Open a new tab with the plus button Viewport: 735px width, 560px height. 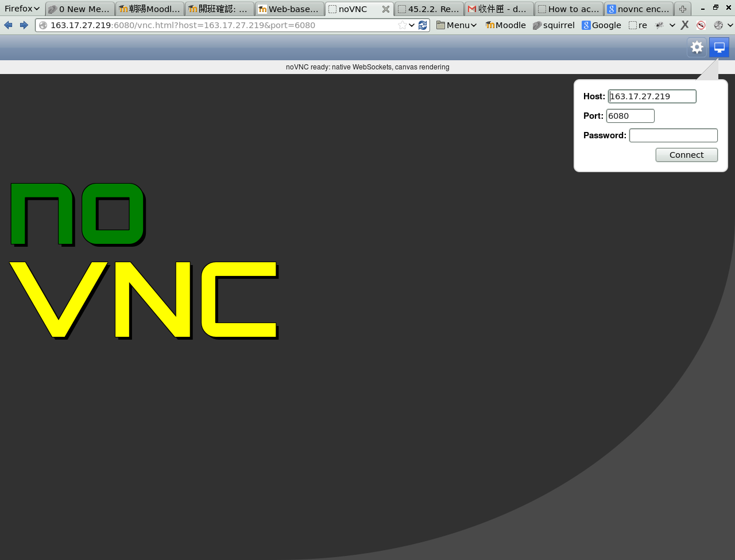coord(682,9)
